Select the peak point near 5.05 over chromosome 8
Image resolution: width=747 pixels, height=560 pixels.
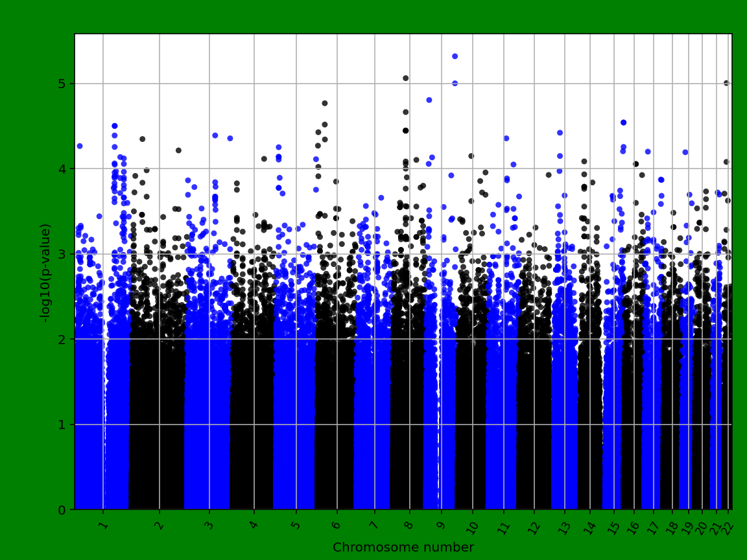(x=405, y=78)
